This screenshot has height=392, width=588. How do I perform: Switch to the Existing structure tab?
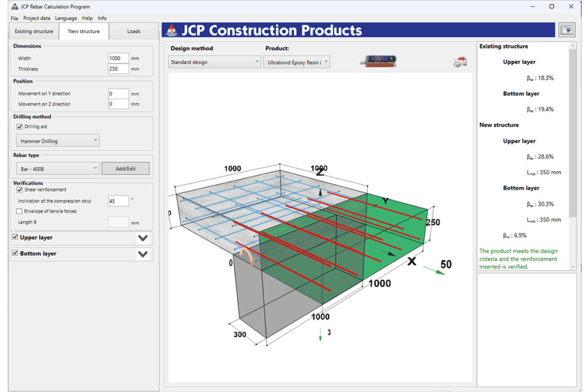[x=34, y=31]
